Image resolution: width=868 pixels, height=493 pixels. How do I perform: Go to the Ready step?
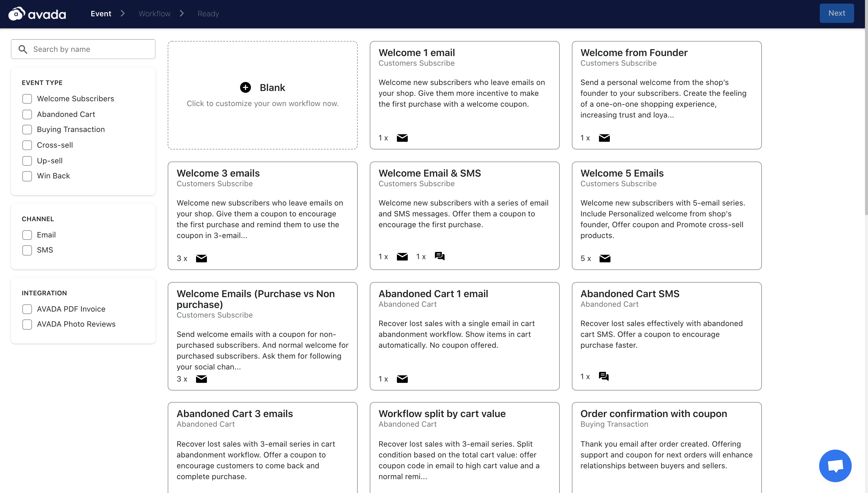pyautogui.click(x=208, y=14)
